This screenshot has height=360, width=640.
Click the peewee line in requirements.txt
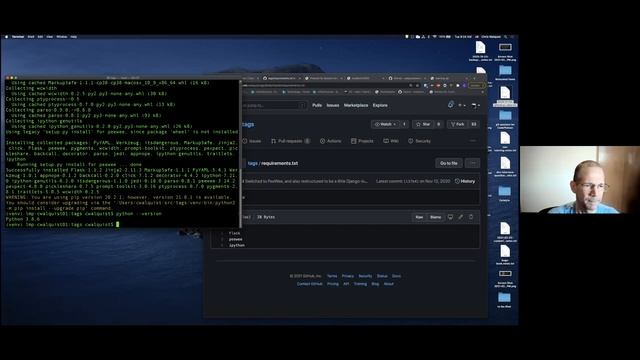click(236, 239)
